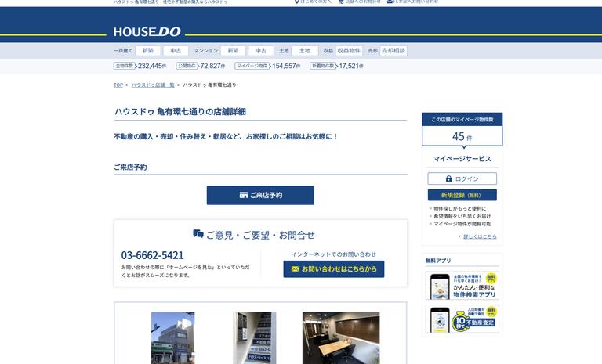Open the 物件検索アプリ banner
This screenshot has width=602, height=364.
click(462, 286)
